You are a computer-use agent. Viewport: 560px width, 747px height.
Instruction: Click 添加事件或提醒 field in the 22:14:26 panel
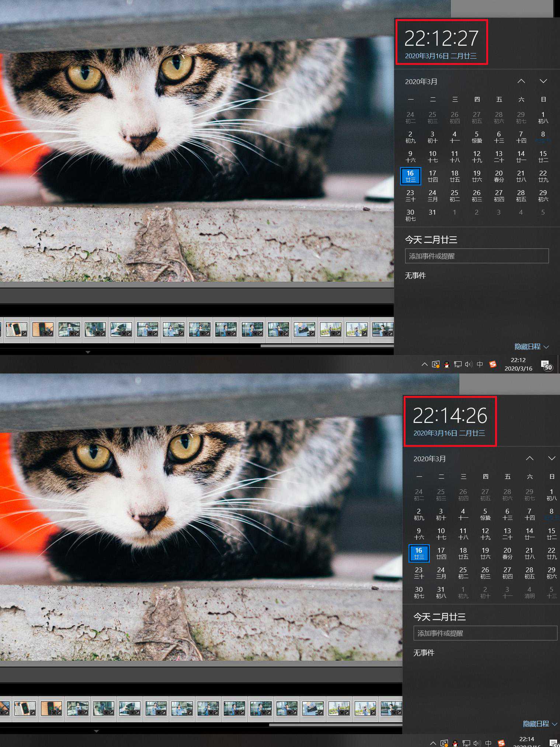coord(485,633)
